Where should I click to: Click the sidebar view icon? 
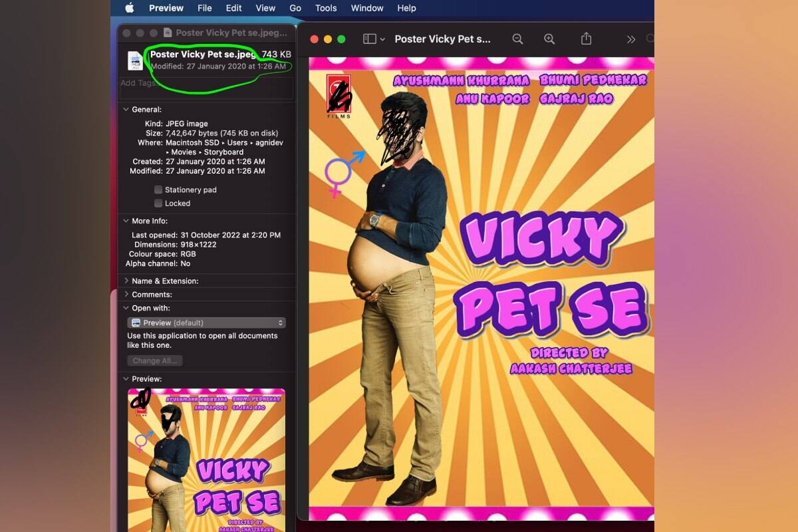(x=369, y=39)
